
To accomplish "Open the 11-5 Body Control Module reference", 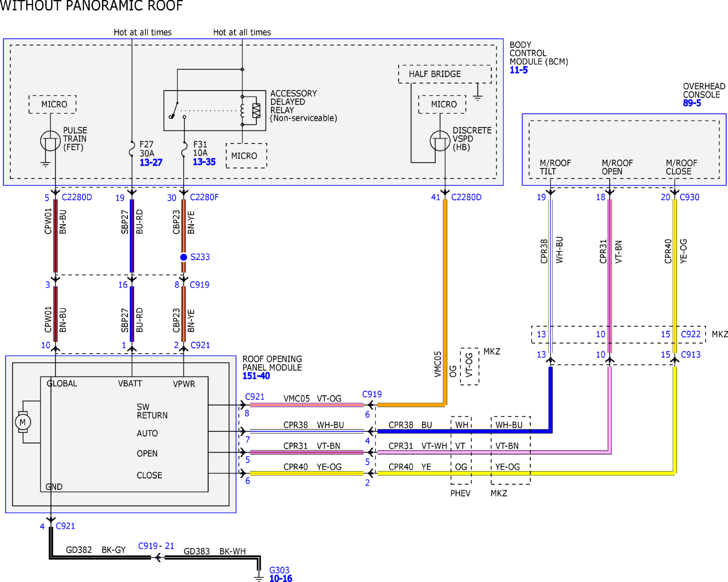I will click(x=518, y=70).
